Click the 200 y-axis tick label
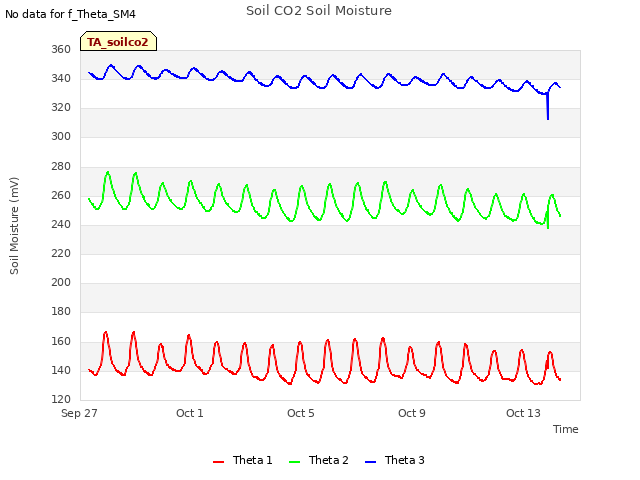This screenshot has width=640, height=480. (61, 282)
